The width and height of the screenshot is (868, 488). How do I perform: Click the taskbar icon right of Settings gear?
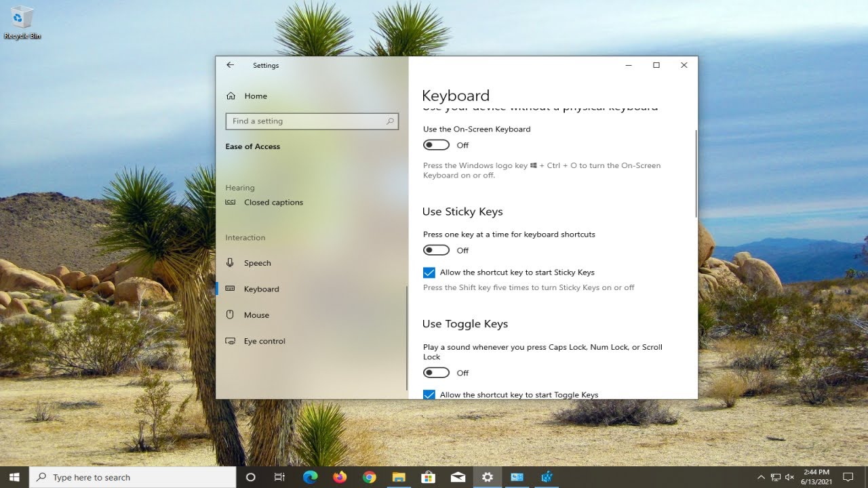point(517,477)
